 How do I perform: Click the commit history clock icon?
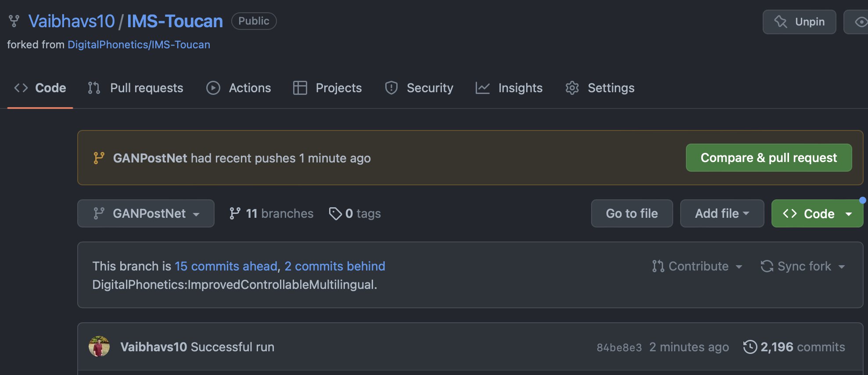point(750,347)
